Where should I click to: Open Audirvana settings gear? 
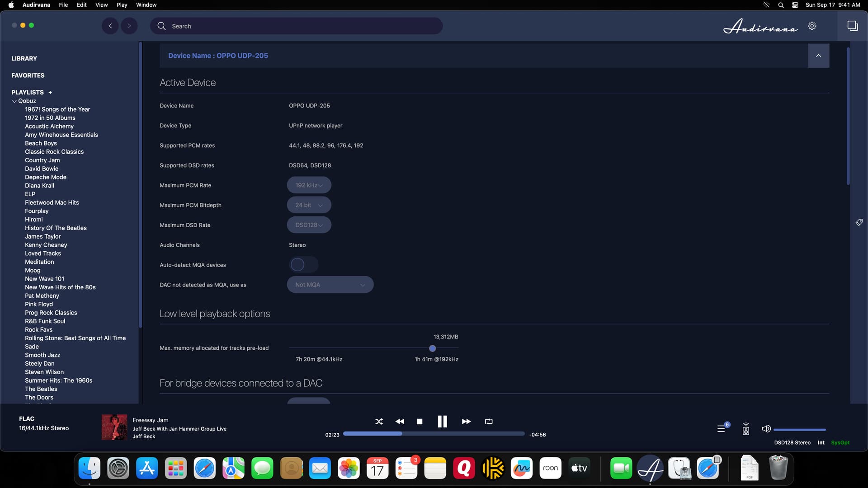point(812,26)
